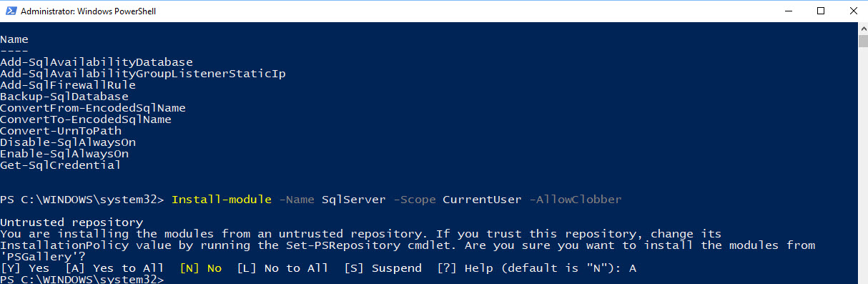Screen dimensions: 868x284
Task: Click ConvertFrom-EncodedSqlName in the list
Action: [x=93, y=108]
